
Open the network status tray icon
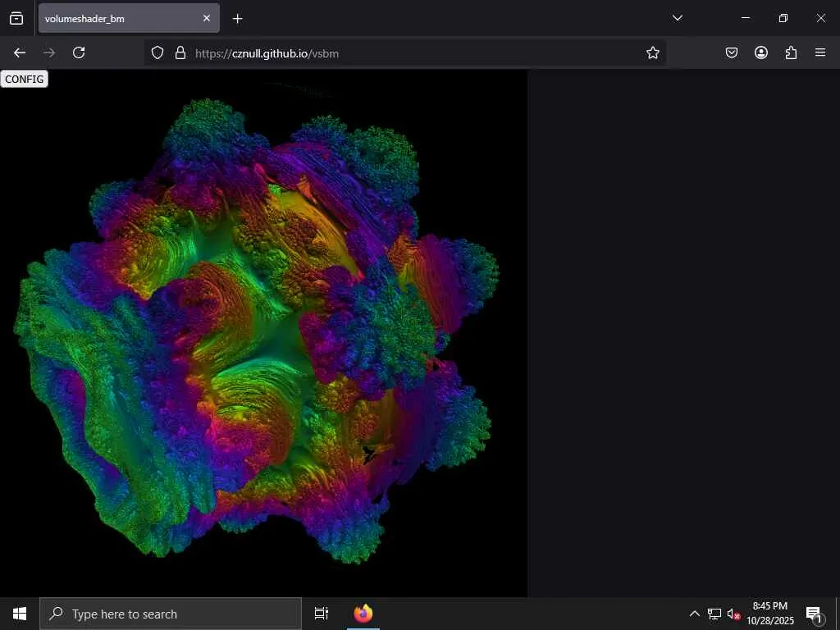(x=714, y=614)
